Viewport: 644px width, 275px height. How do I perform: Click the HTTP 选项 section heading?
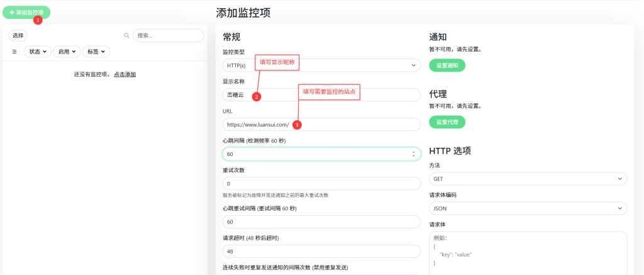pyautogui.click(x=450, y=150)
